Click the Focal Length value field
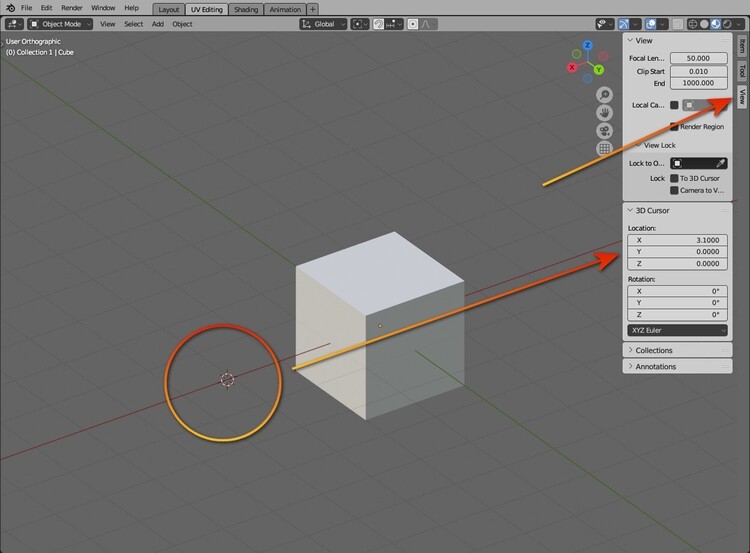 (697, 58)
